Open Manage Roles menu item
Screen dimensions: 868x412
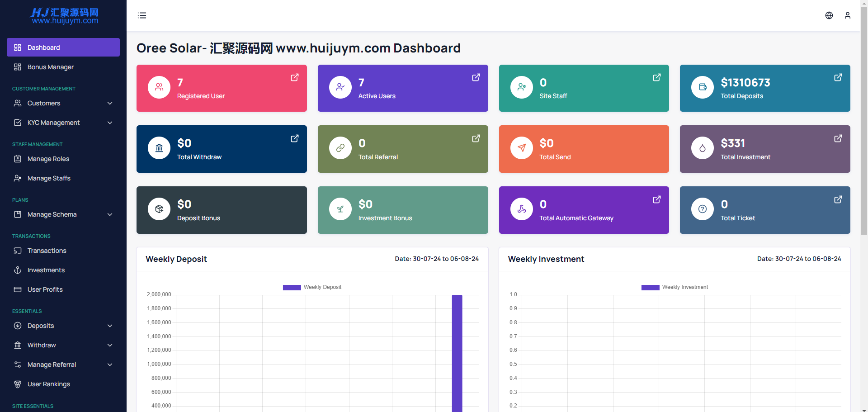pyautogui.click(x=63, y=159)
